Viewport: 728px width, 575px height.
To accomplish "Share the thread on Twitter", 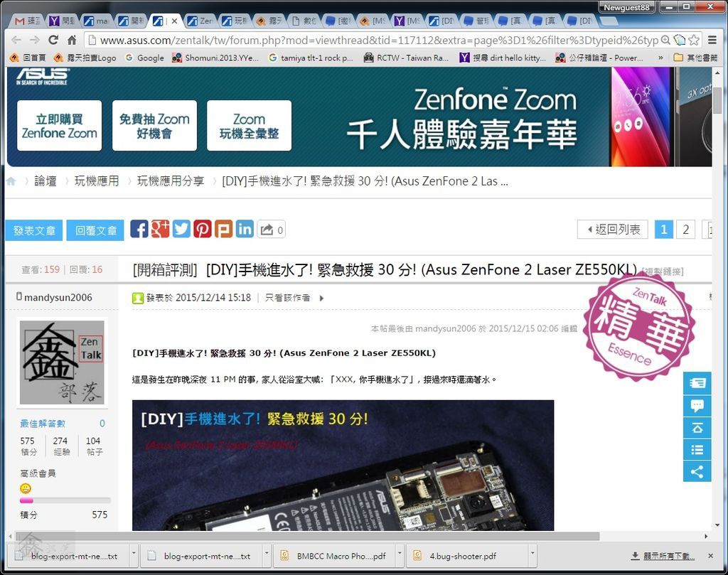I will [181, 230].
